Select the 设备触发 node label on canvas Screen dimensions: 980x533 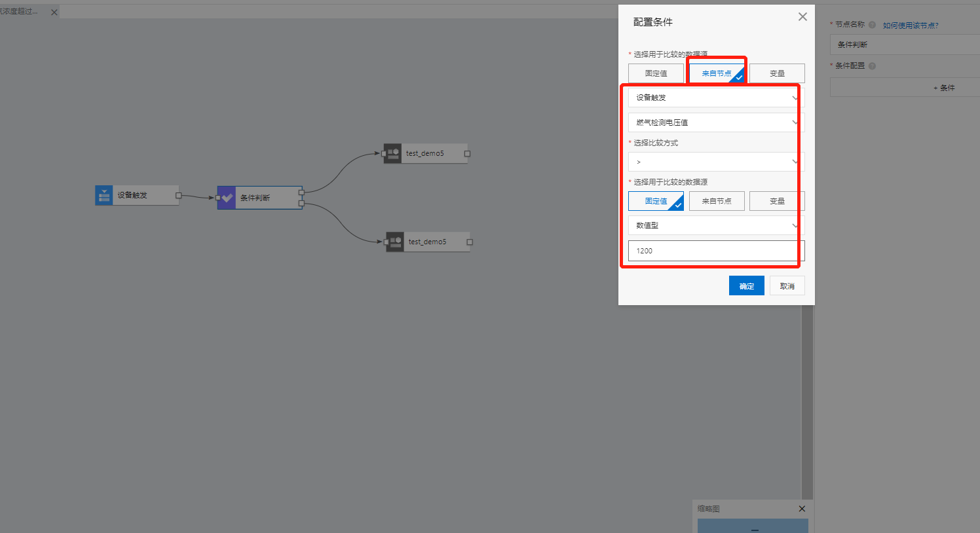[x=132, y=195]
